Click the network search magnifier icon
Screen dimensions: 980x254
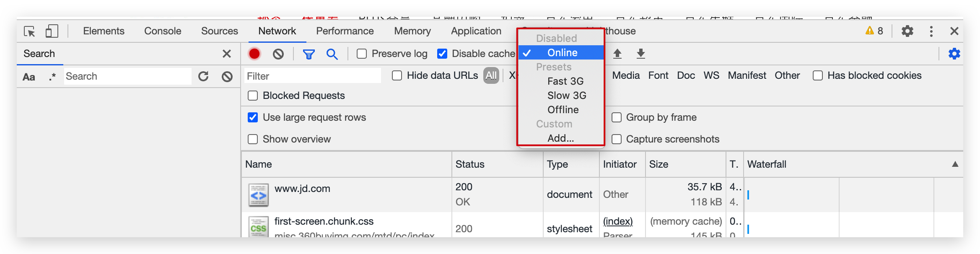[x=332, y=54]
